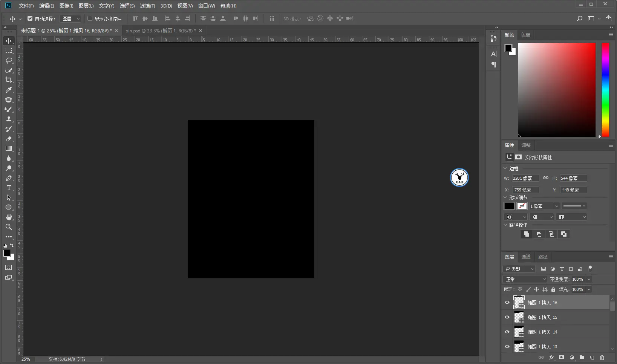Viewport: 617px width, 364px height.
Task: Create a new group folder icon
Action: (582, 357)
